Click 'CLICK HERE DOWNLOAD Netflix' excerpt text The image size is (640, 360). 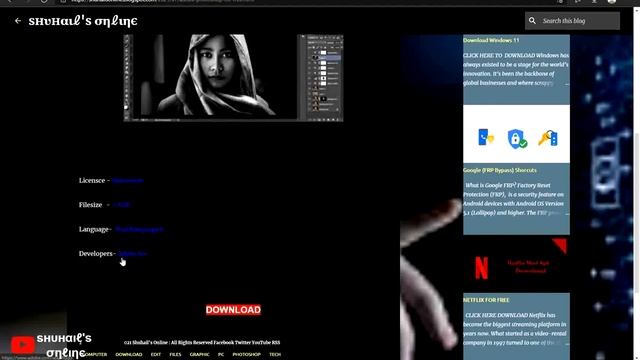[515, 329]
